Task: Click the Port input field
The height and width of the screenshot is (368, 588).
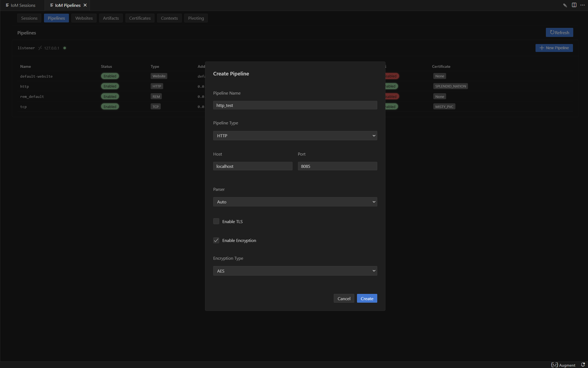Action: coord(338,166)
